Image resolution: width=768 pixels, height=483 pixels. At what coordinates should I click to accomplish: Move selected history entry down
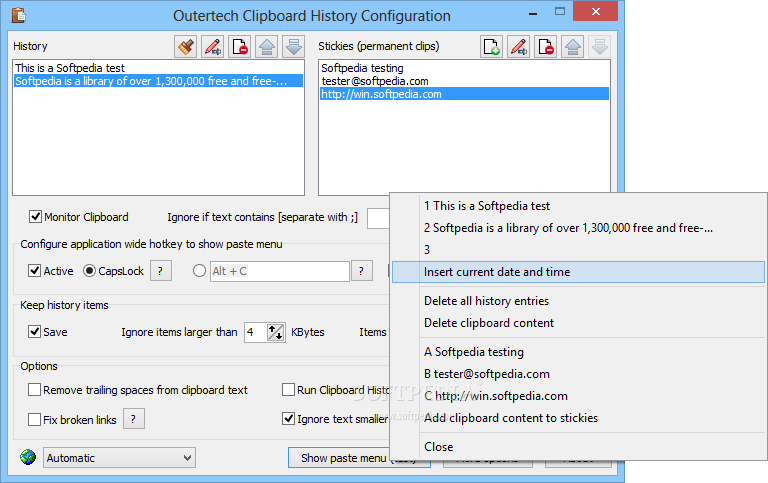pos(293,47)
